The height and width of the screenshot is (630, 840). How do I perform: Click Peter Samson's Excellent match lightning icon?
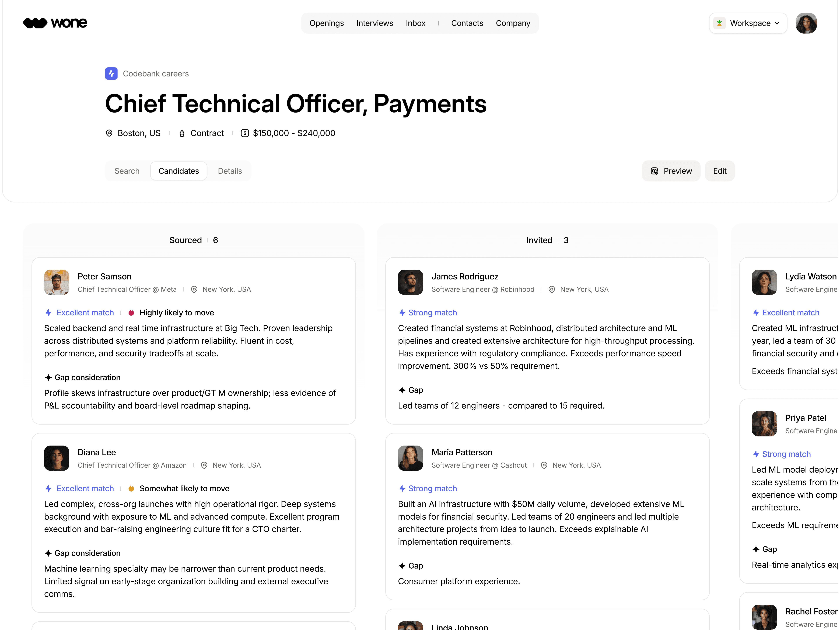(x=48, y=313)
